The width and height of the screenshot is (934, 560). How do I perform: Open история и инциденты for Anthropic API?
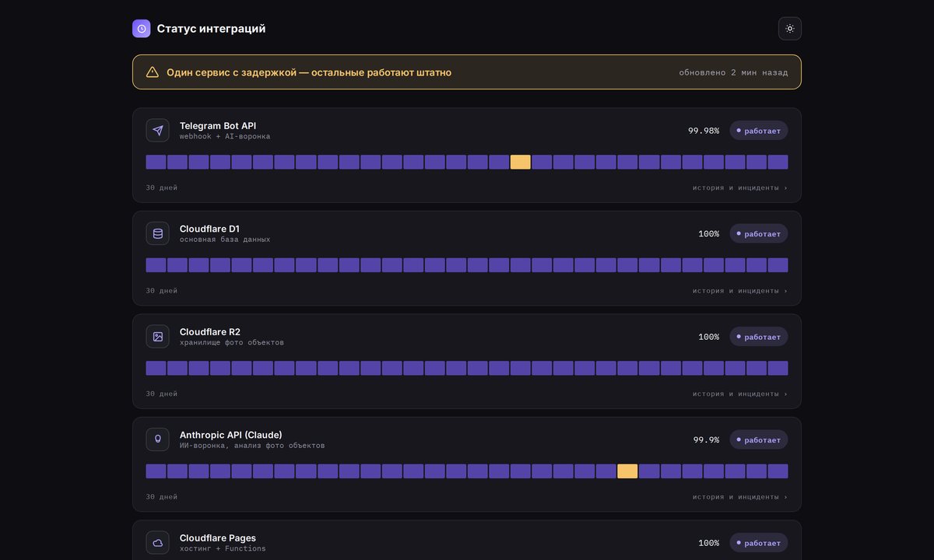tap(740, 497)
